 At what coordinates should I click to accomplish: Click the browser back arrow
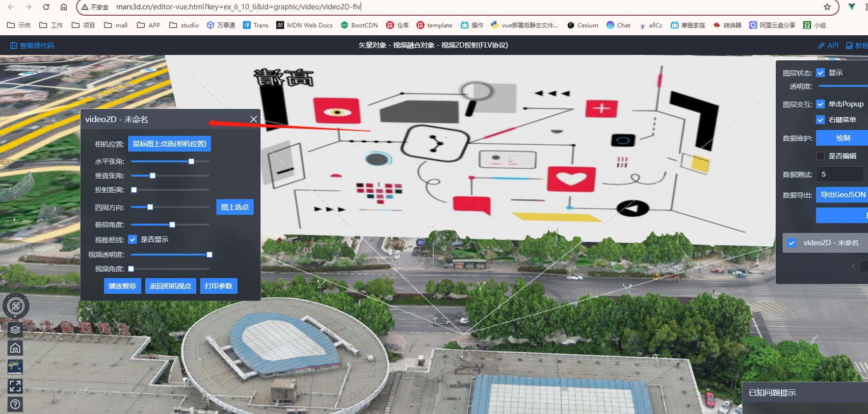[x=11, y=7]
